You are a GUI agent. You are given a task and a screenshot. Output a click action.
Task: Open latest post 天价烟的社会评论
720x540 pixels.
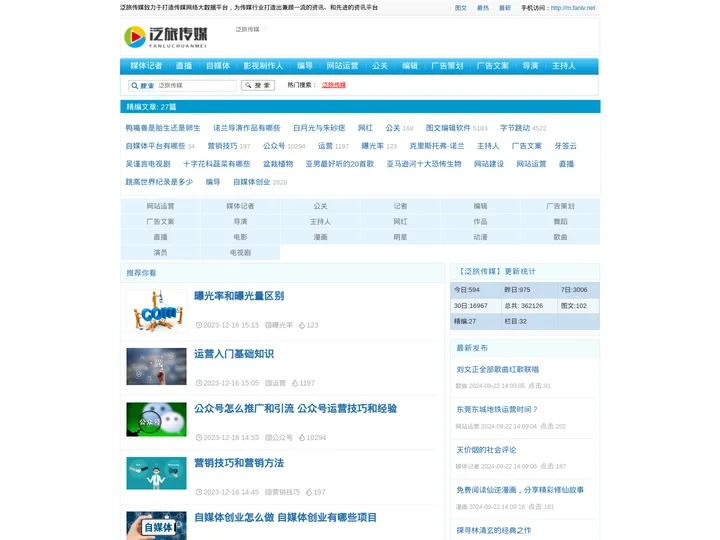pyautogui.click(x=486, y=450)
